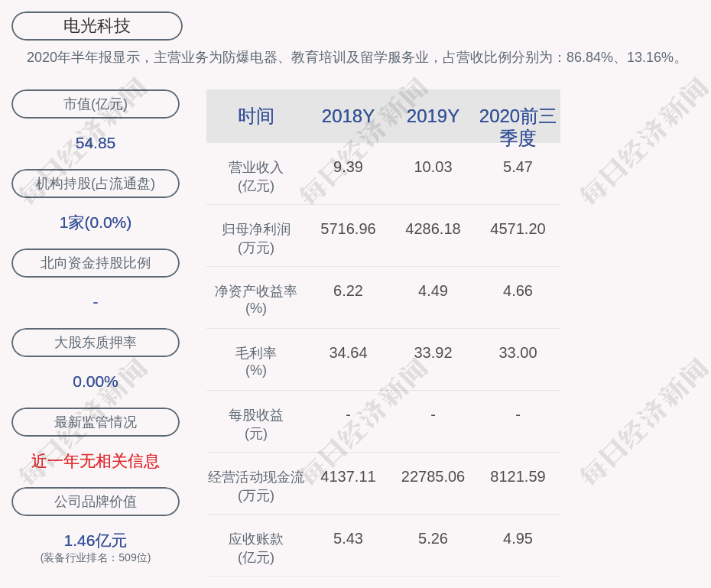Select the 每股收益(元) row label
The width and height of the screenshot is (711, 588).
(256, 424)
